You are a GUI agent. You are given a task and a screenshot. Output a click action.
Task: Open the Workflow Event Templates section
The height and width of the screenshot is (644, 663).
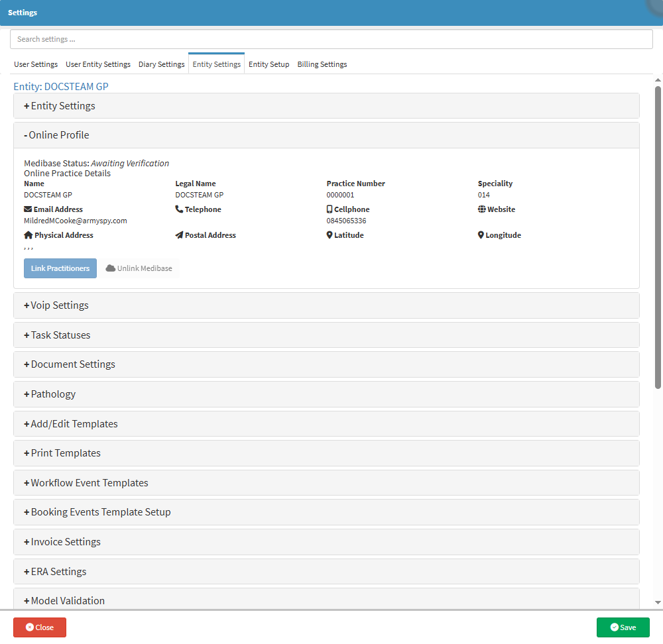point(89,483)
